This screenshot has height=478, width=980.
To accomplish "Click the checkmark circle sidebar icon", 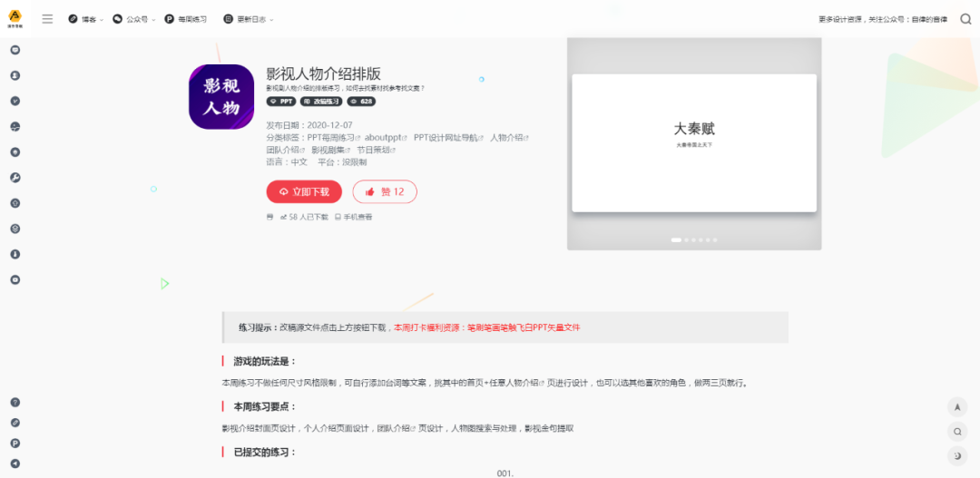I will tap(15, 101).
